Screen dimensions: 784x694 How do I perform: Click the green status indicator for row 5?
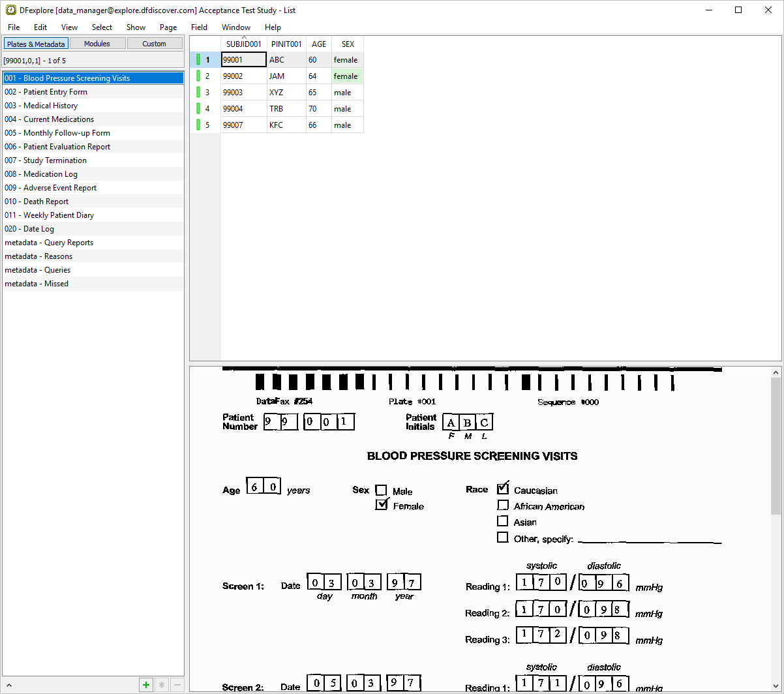(x=198, y=125)
